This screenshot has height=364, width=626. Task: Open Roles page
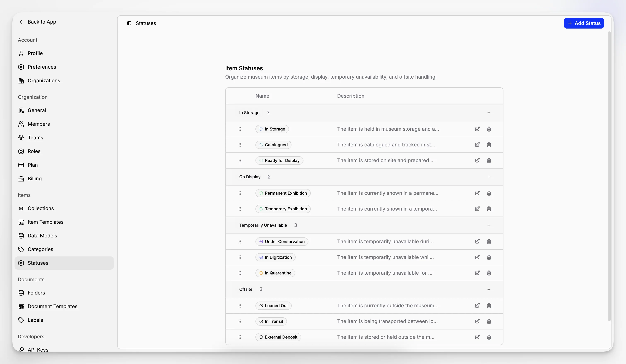tap(64, 151)
